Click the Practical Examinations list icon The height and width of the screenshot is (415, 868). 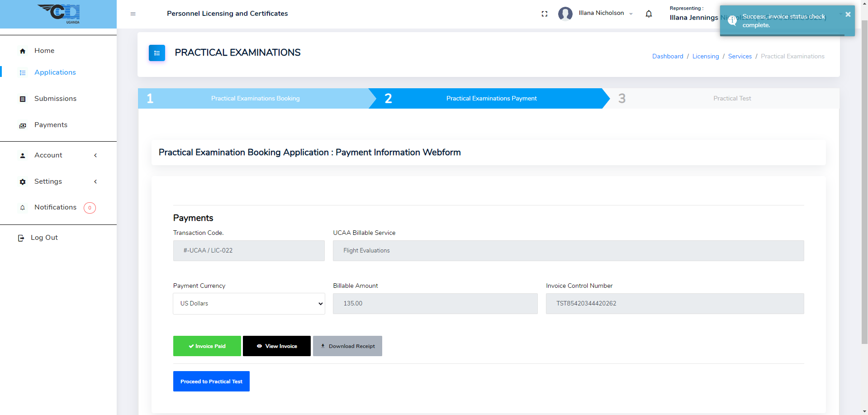coord(157,53)
